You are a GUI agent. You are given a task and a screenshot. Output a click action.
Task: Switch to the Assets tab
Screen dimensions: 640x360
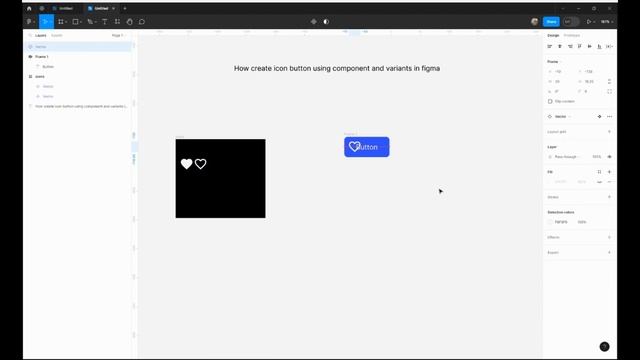click(x=57, y=36)
